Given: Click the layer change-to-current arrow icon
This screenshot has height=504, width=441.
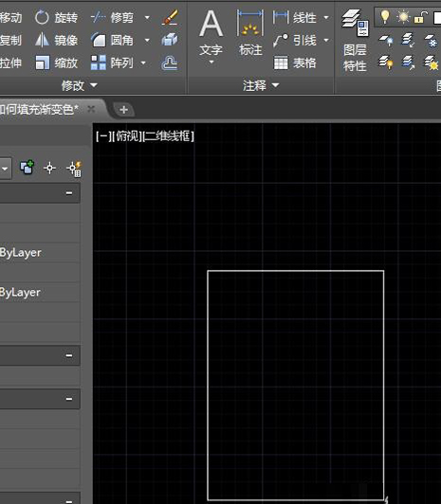Looking at the screenshot, I should (408, 63).
